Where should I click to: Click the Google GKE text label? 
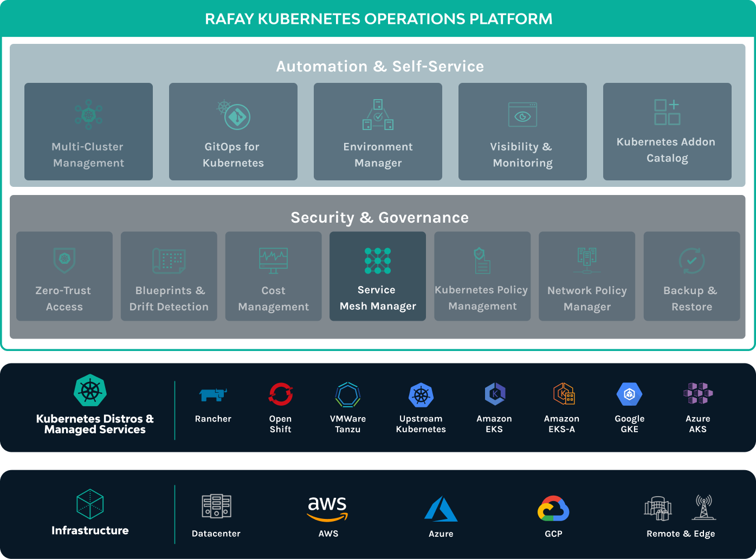(x=630, y=424)
